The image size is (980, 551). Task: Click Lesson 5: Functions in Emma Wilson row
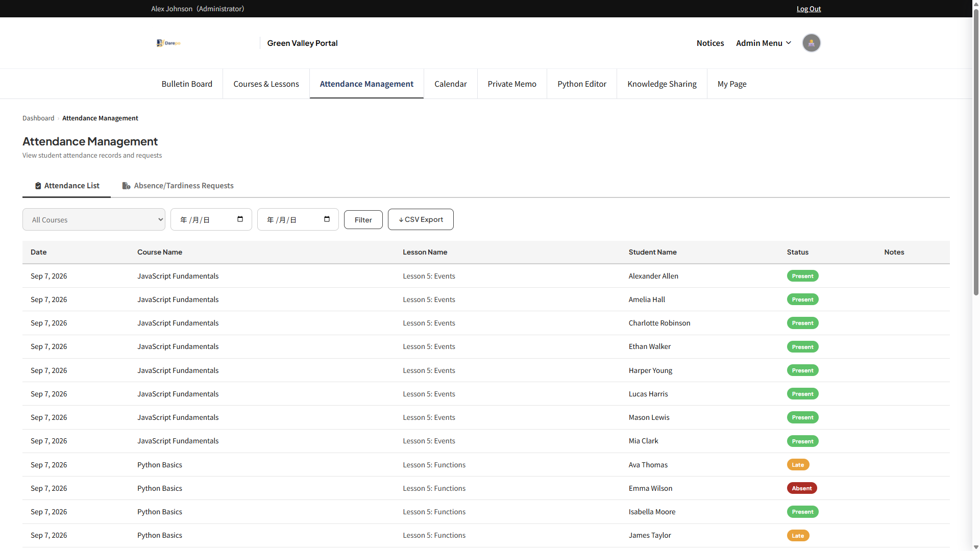tap(434, 488)
